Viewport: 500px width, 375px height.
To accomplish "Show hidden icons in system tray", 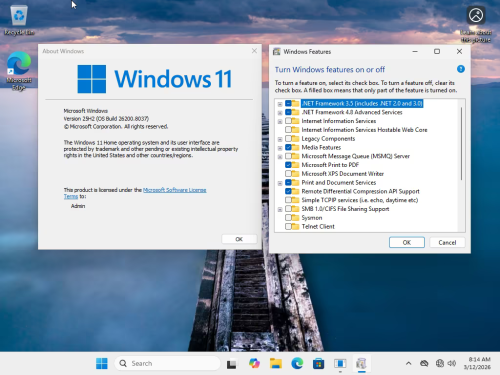I will 408,363.
